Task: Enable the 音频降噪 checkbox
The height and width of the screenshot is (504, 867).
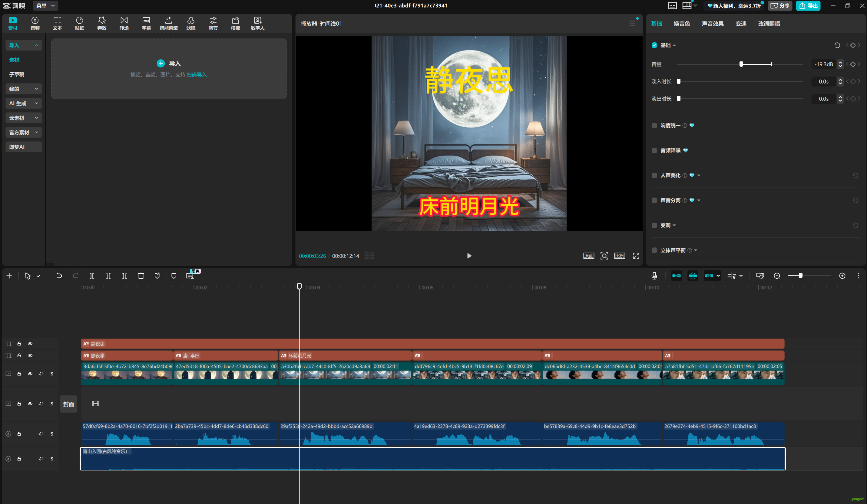Action: coord(654,151)
